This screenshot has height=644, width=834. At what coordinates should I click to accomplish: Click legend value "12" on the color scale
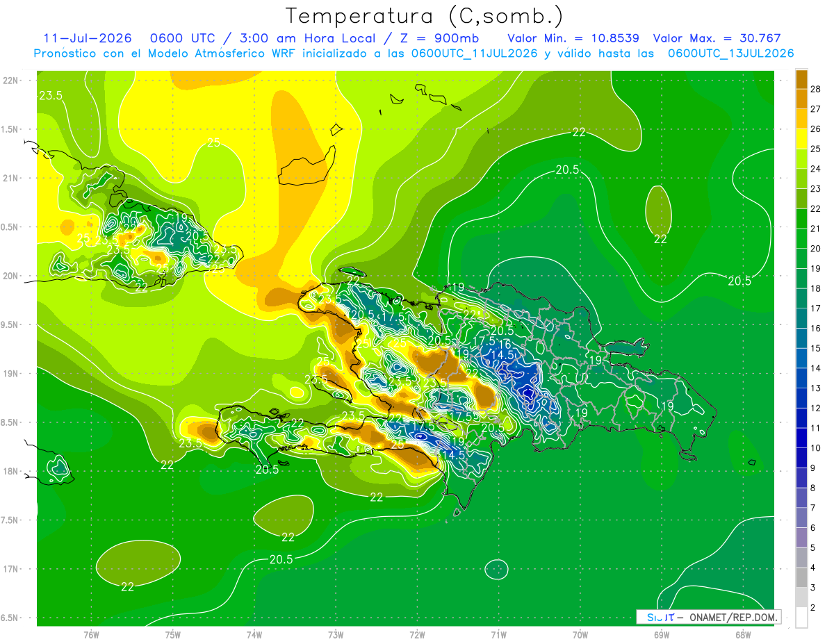click(x=817, y=408)
